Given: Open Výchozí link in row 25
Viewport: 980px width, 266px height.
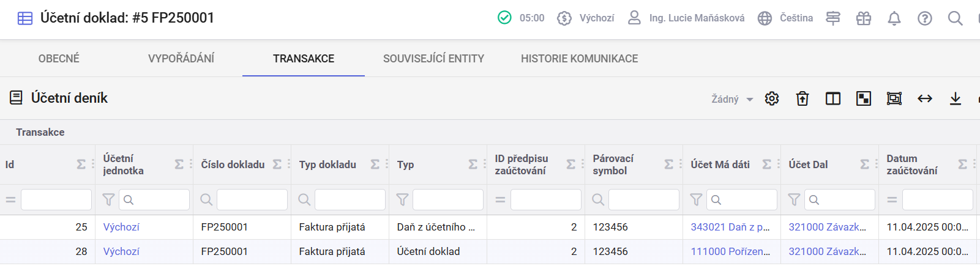Looking at the screenshot, I should pos(121,227).
